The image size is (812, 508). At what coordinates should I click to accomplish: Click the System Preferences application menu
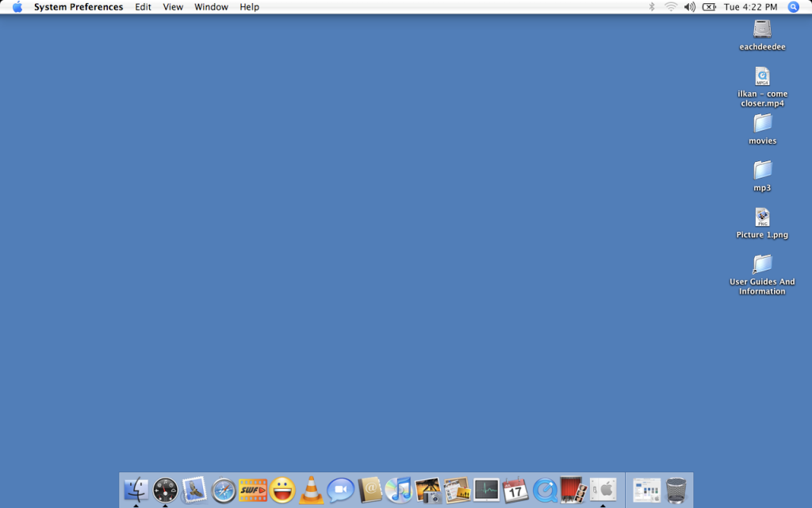click(79, 7)
